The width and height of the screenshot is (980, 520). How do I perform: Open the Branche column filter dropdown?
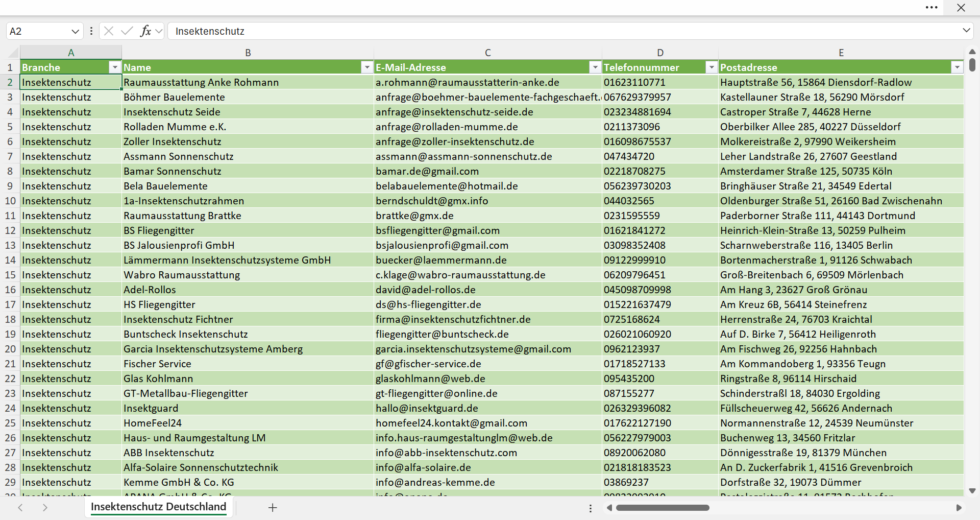tap(115, 67)
